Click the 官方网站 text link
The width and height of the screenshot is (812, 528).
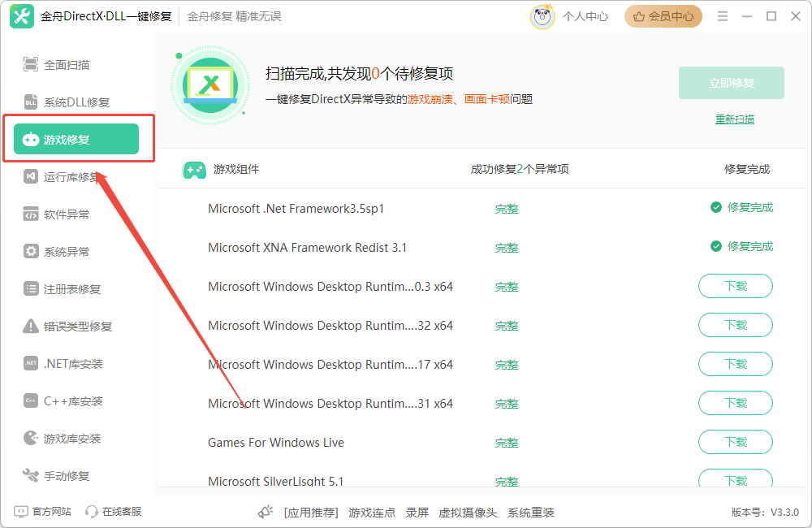51,512
